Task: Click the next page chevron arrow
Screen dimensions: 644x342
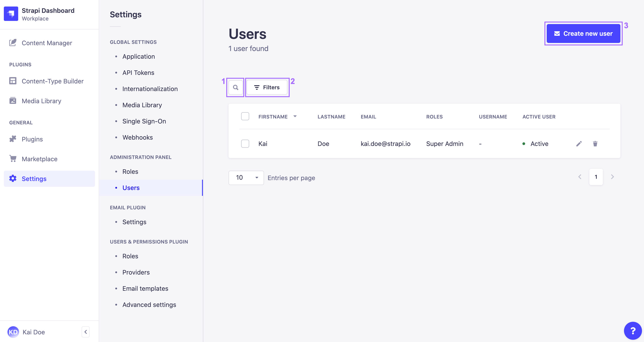Action: [x=612, y=177]
